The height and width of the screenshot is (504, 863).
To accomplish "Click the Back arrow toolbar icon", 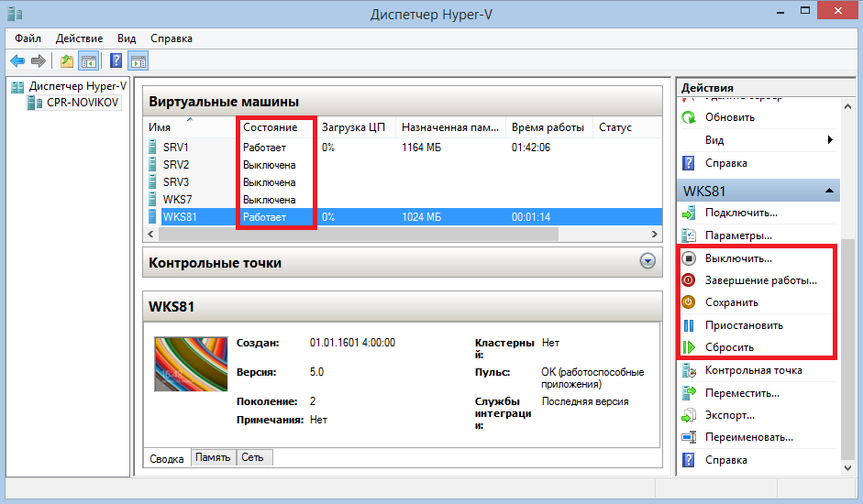I will pyautogui.click(x=17, y=61).
